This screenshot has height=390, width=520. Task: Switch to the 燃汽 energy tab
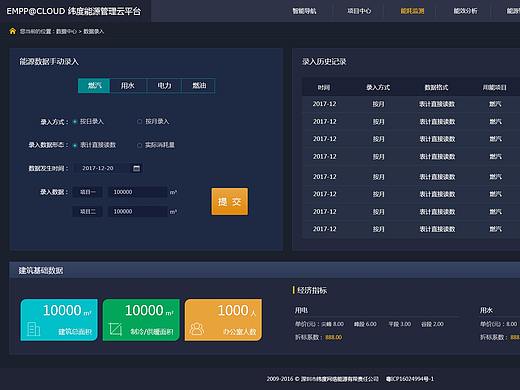pyautogui.click(x=94, y=86)
